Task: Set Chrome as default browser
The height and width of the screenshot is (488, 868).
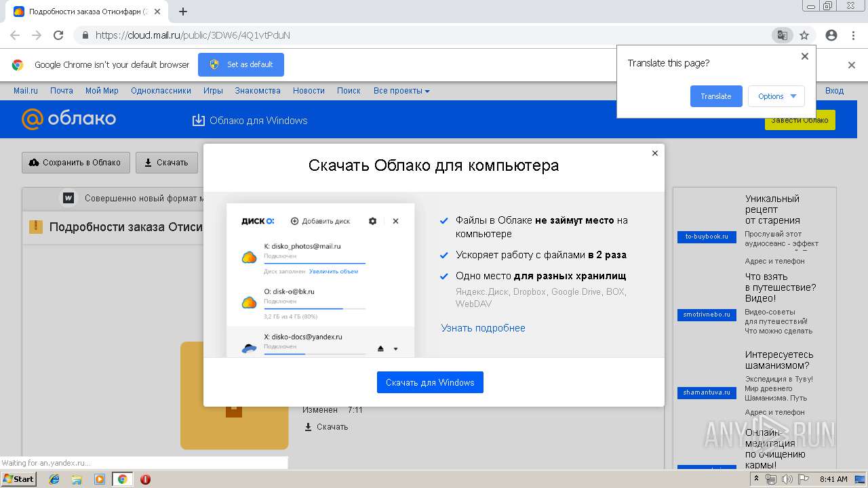Action: coord(241,64)
